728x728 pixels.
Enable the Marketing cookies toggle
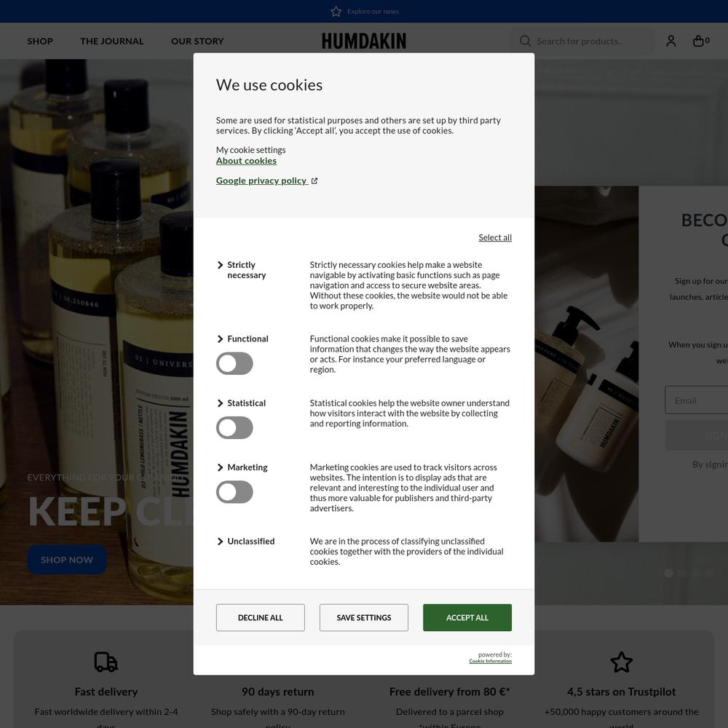[x=234, y=491]
